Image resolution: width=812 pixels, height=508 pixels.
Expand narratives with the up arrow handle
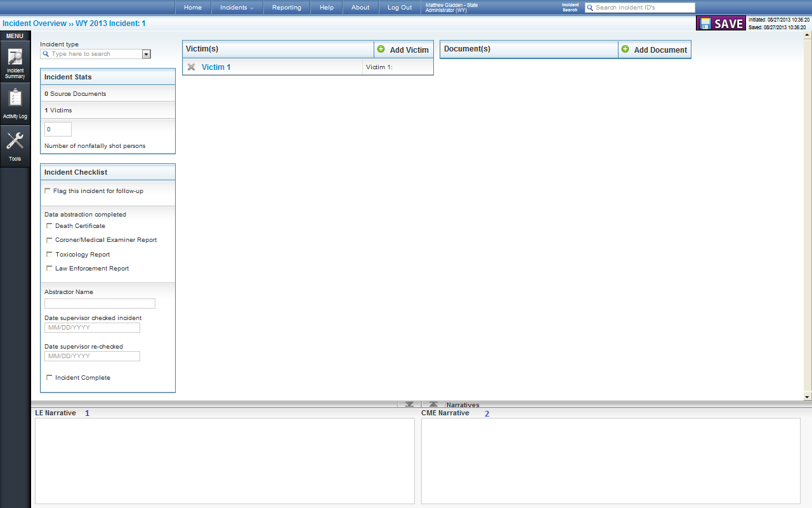click(x=433, y=404)
